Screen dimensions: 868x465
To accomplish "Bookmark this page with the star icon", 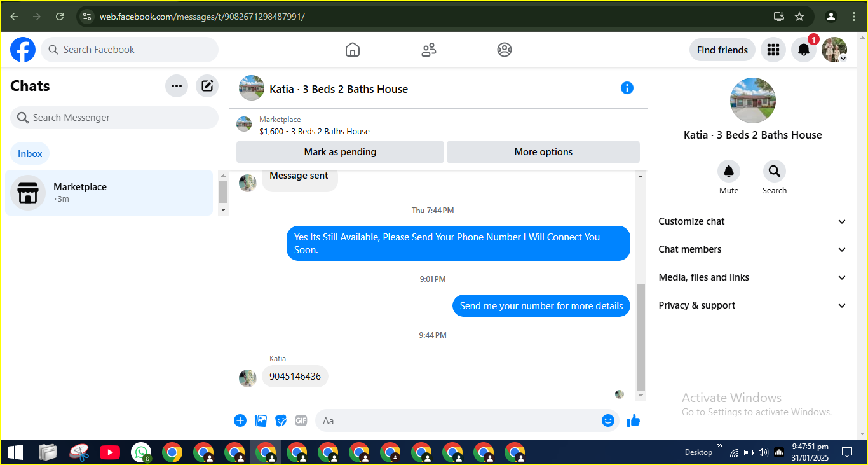I will [799, 17].
